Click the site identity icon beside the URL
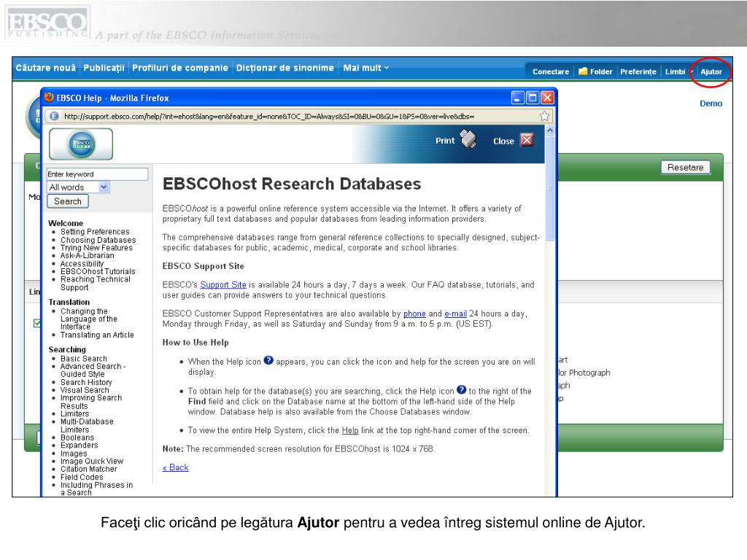Image resolution: width=747 pixels, height=560 pixels. 54,116
